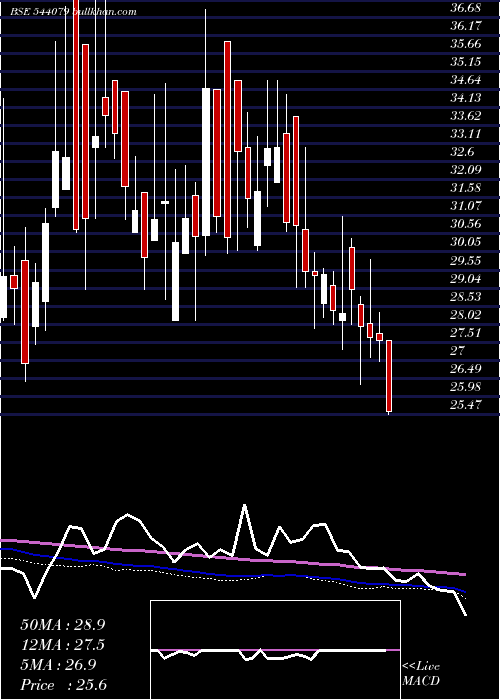Select the 31.07 axis value

click(x=466, y=206)
